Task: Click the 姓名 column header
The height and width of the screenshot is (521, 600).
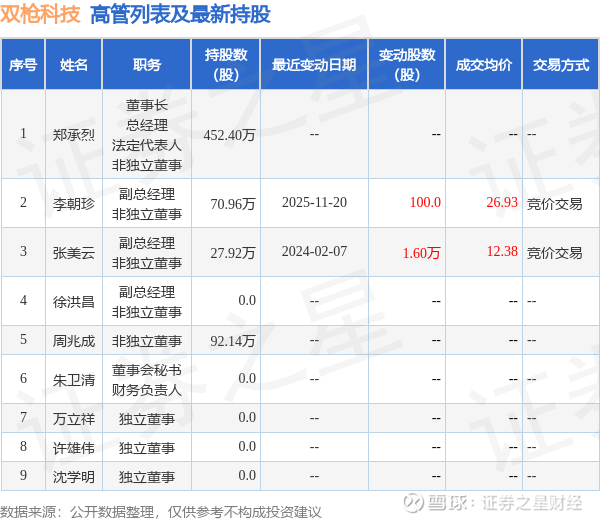Action: coord(74,65)
